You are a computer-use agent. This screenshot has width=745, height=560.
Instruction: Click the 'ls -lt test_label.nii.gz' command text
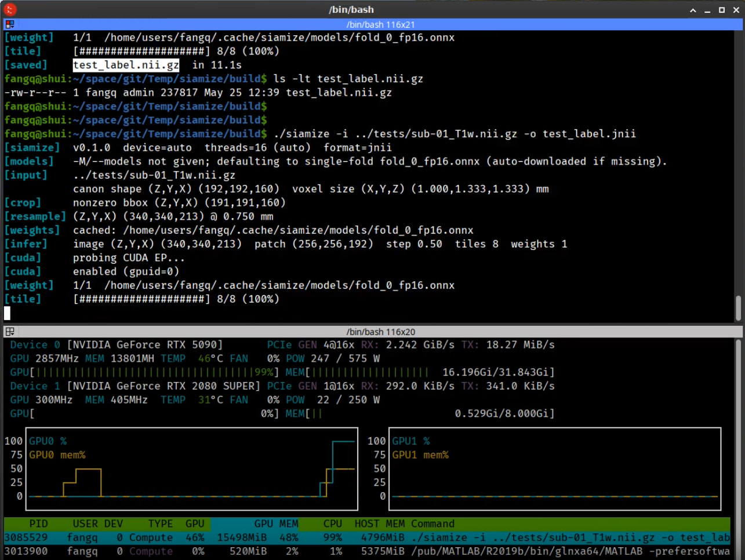pos(348,78)
